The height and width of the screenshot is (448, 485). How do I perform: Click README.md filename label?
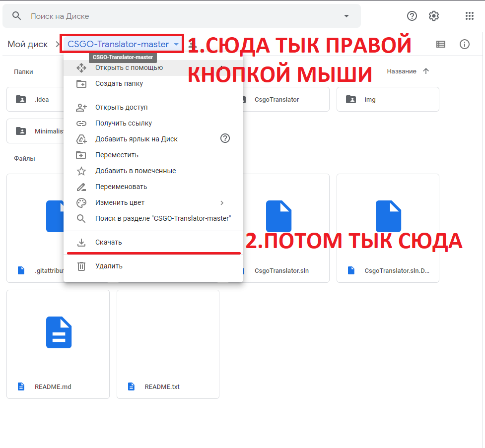pyautogui.click(x=53, y=387)
